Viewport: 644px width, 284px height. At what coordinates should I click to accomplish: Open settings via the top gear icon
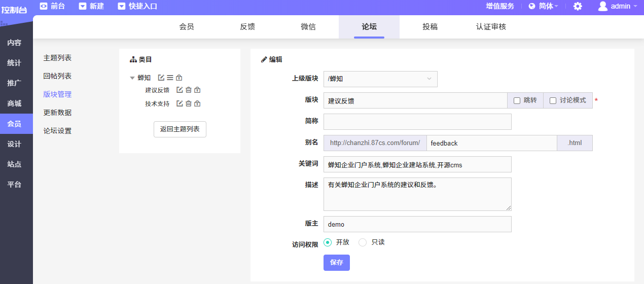tap(578, 6)
